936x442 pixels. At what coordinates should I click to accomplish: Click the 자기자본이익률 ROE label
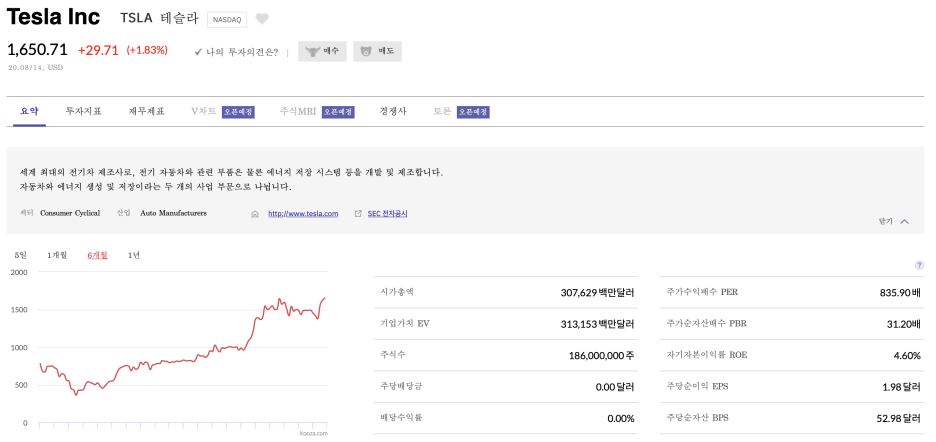coord(706,355)
